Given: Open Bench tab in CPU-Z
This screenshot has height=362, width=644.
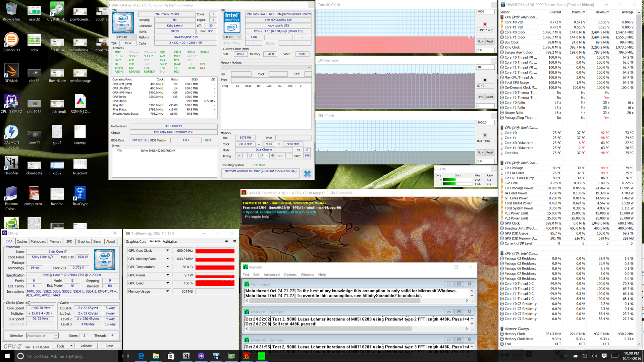Looking at the screenshot, I should point(98,241).
